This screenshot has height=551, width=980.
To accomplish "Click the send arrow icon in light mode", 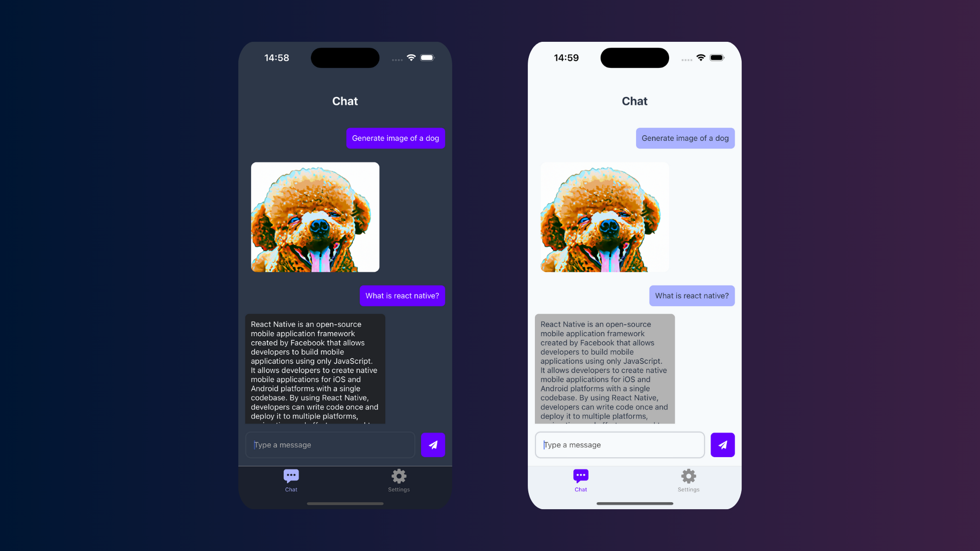I will click(x=723, y=445).
